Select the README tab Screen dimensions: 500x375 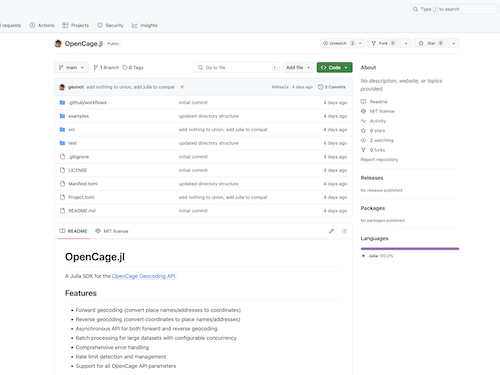[x=73, y=231]
